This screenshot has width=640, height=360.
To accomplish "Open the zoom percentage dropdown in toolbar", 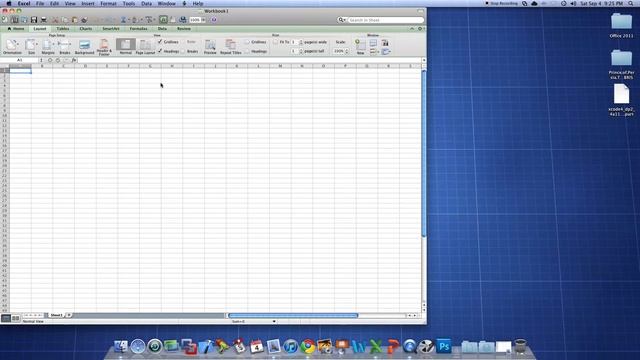I will 203,20.
